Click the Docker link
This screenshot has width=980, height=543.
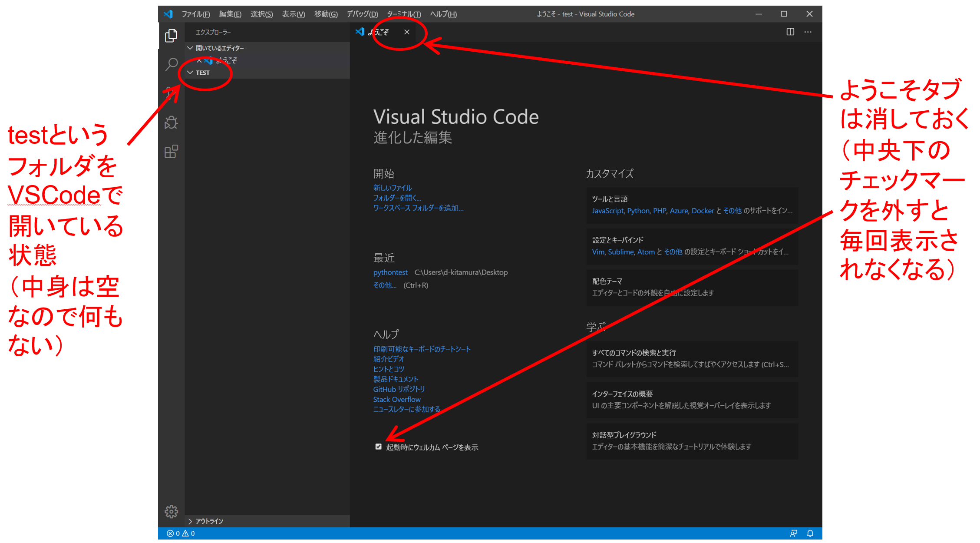coord(703,211)
